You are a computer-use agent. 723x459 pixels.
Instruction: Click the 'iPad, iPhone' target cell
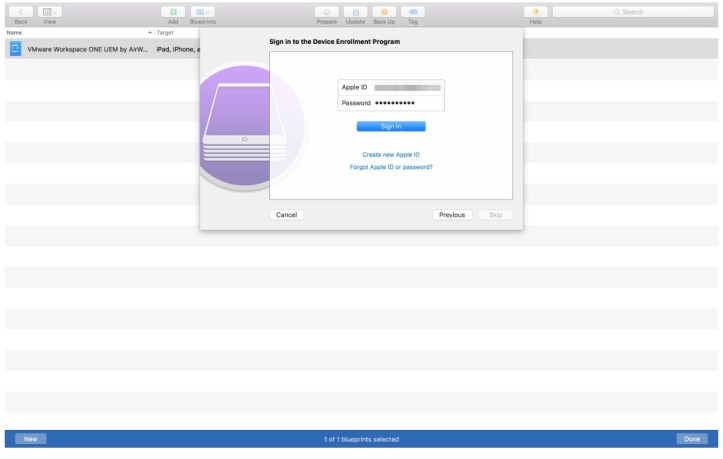coord(178,49)
